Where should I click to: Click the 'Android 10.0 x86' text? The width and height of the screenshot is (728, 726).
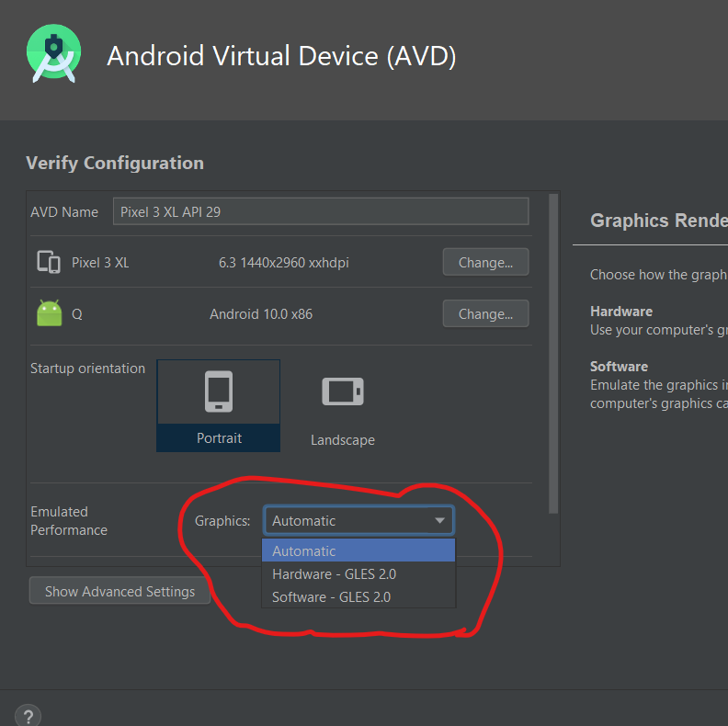261,313
